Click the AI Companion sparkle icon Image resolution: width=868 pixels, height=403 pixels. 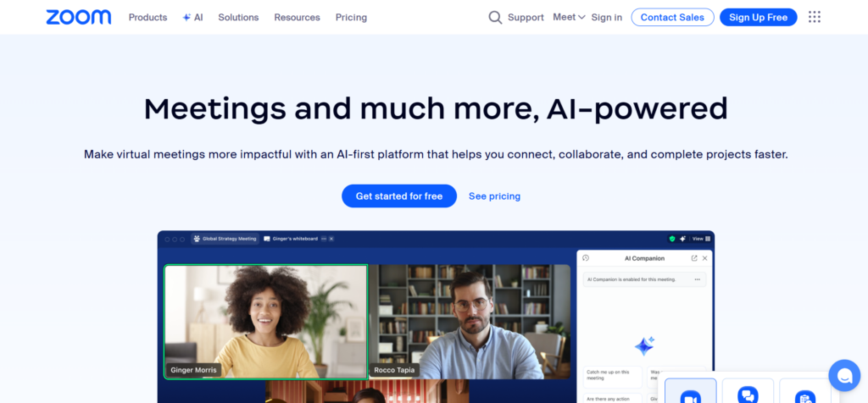(x=644, y=346)
